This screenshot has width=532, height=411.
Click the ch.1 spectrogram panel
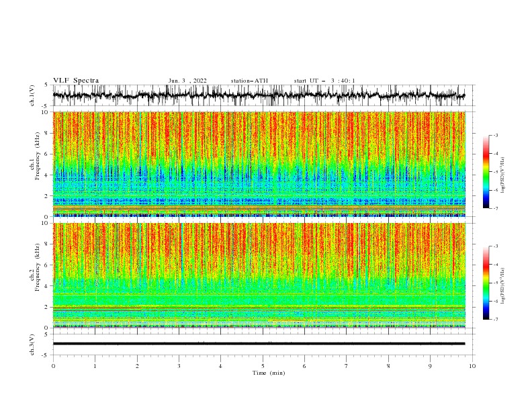[x=259, y=164]
